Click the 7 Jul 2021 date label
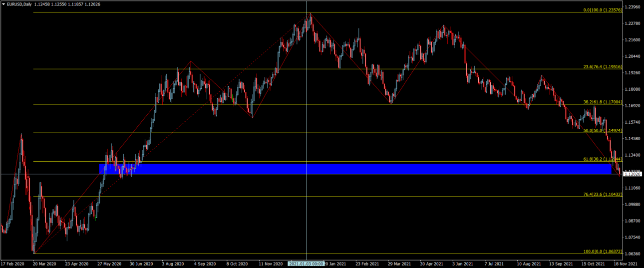Screen dimensions: 644x268 (x=495, y=264)
